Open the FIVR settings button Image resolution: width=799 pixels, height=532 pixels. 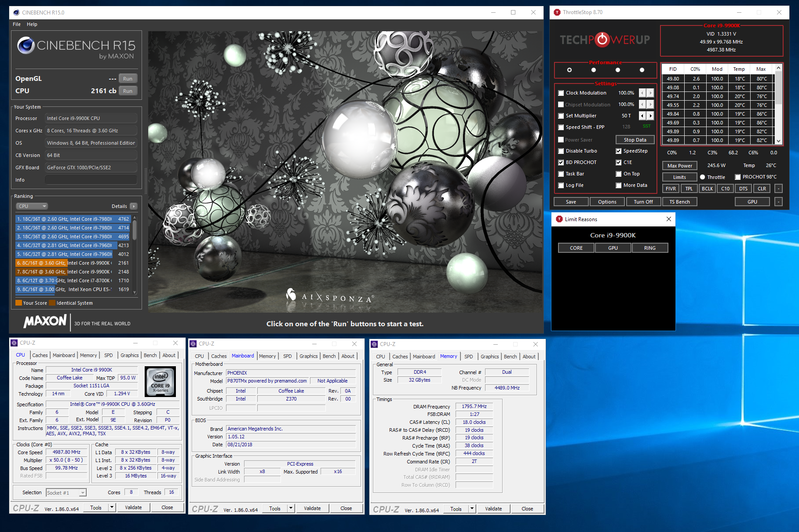point(671,189)
